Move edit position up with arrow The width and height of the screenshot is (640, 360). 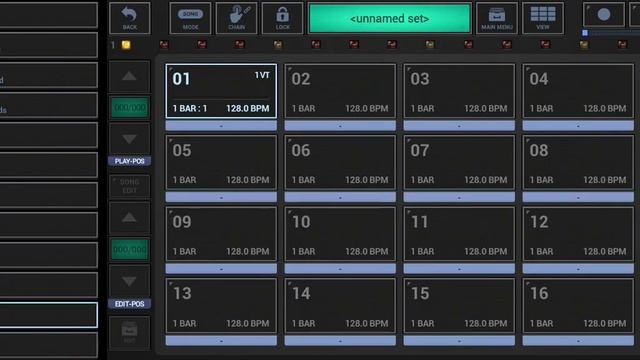click(x=129, y=218)
